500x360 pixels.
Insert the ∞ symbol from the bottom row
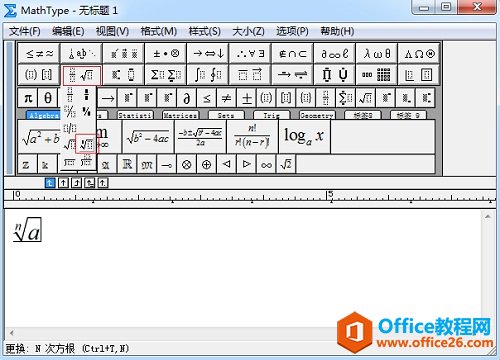[x=266, y=164]
